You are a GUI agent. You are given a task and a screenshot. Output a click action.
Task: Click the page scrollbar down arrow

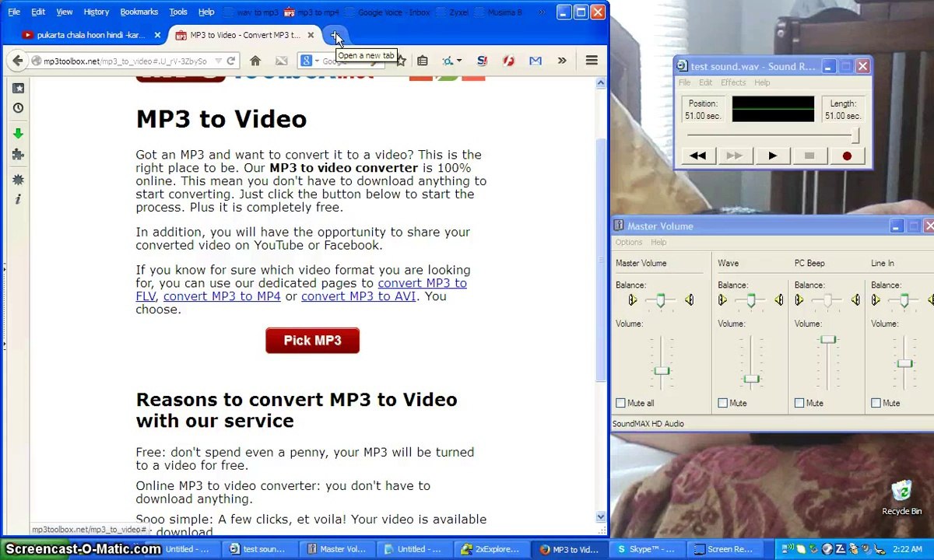coord(601,516)
